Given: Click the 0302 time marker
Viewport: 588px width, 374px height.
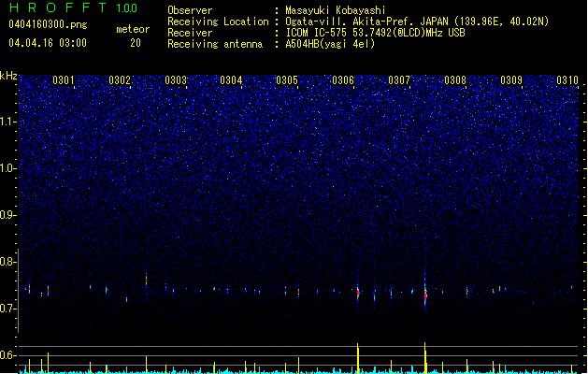Looking at the screenshot, I should point(120,80).
